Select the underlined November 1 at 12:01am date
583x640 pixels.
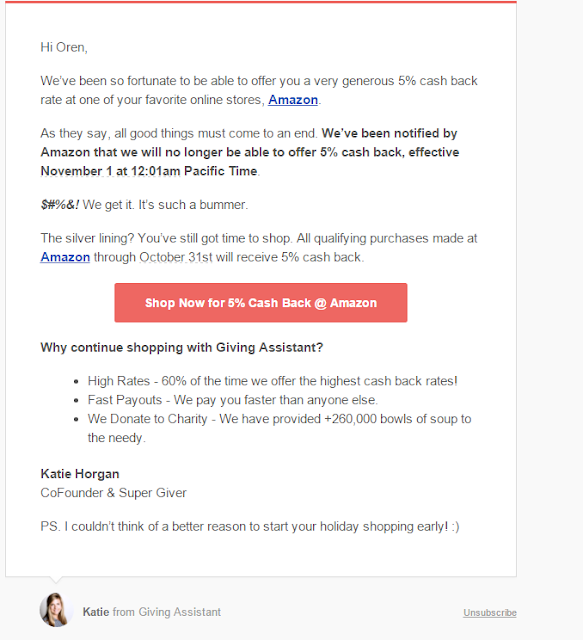(110, 171)
